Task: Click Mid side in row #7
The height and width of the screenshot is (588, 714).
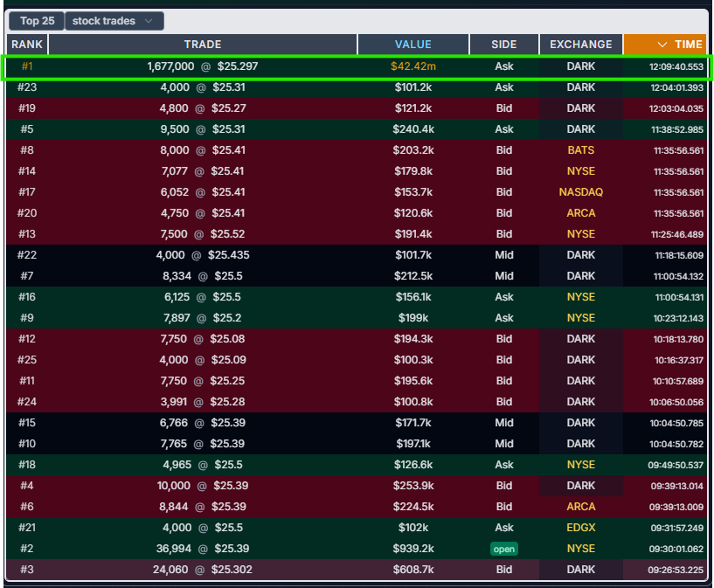Action: tap(504, 276)
